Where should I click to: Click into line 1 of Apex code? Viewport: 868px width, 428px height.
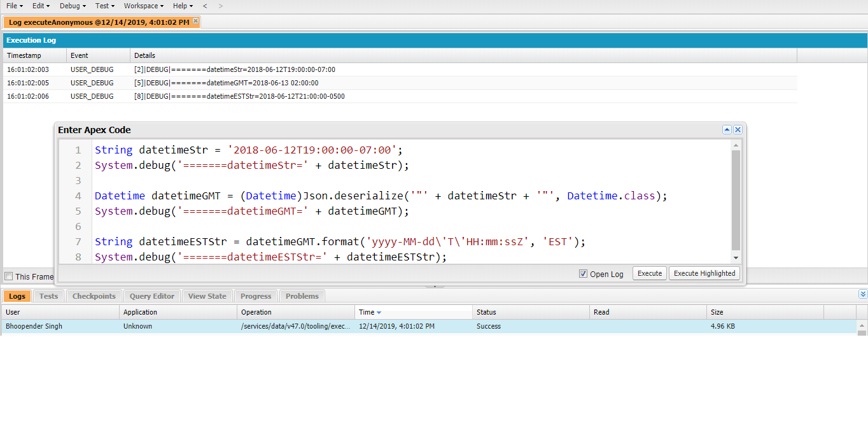249,150
